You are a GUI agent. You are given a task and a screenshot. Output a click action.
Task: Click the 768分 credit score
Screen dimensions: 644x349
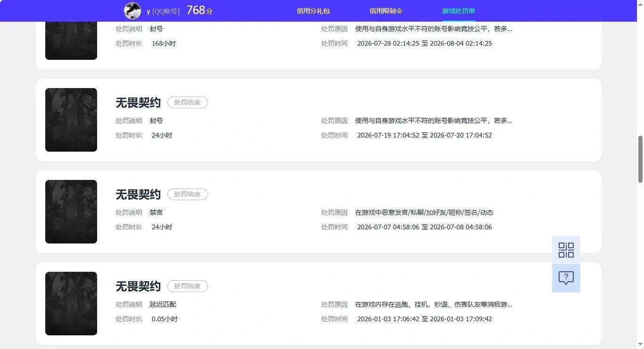click(199, 10)
